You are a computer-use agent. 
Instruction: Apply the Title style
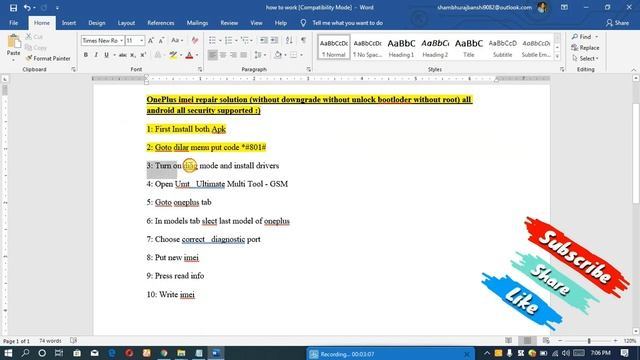tap(469, 48)
